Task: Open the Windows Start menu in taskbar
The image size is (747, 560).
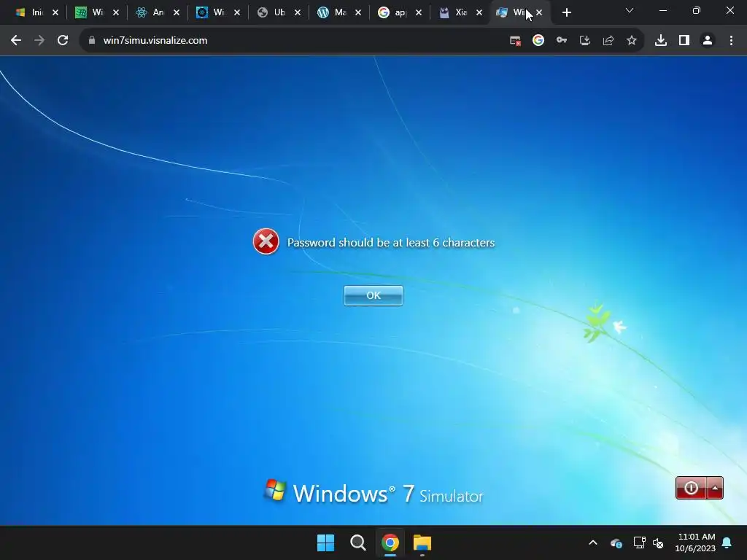Action: click(326, 542)
